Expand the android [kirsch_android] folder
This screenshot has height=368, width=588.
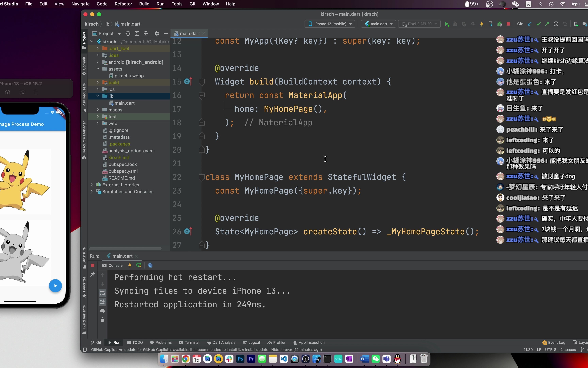point(98,62)
